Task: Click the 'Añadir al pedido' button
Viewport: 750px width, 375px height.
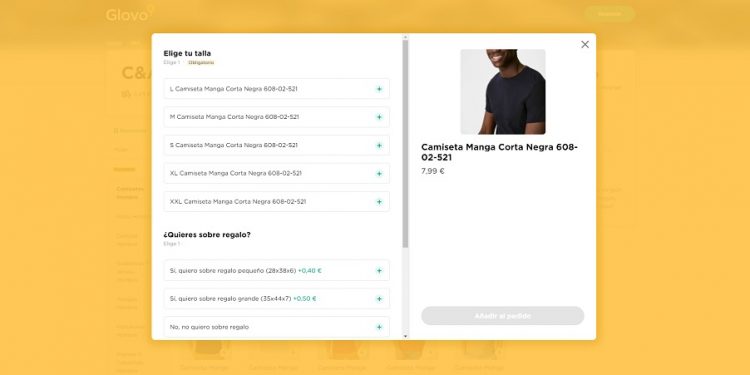Action: click(x=502, y=316)
